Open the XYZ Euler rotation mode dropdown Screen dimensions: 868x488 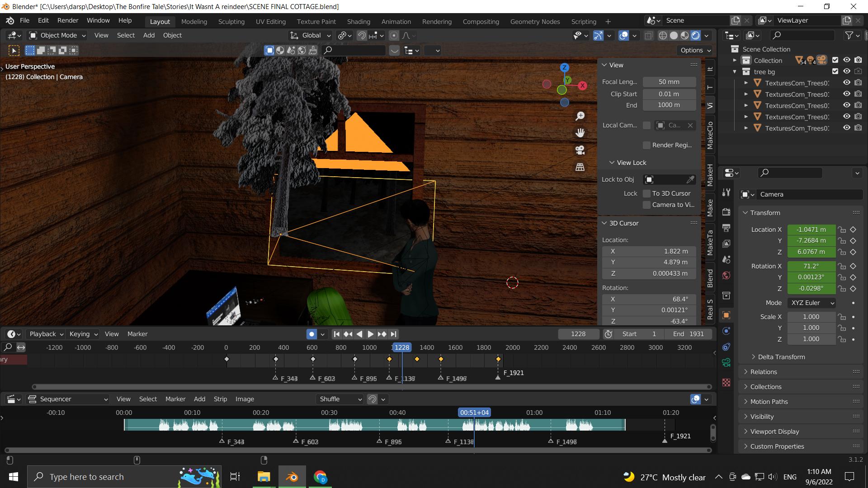(x=811, y=303)
